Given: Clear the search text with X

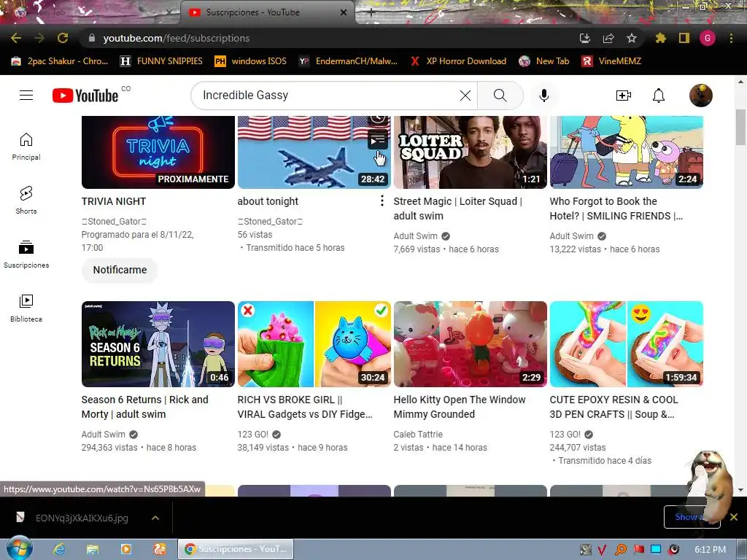Looking at the screenshot, I should (465, 96).
